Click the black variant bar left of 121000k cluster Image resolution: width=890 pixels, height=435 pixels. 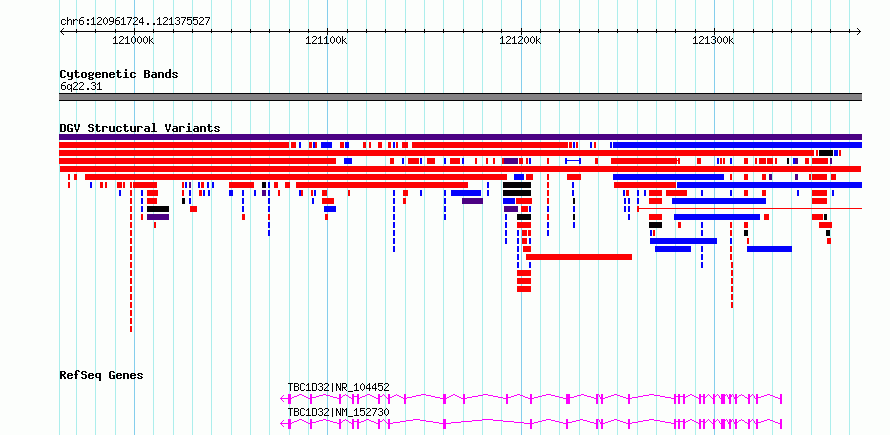click(x=158, y=209)
